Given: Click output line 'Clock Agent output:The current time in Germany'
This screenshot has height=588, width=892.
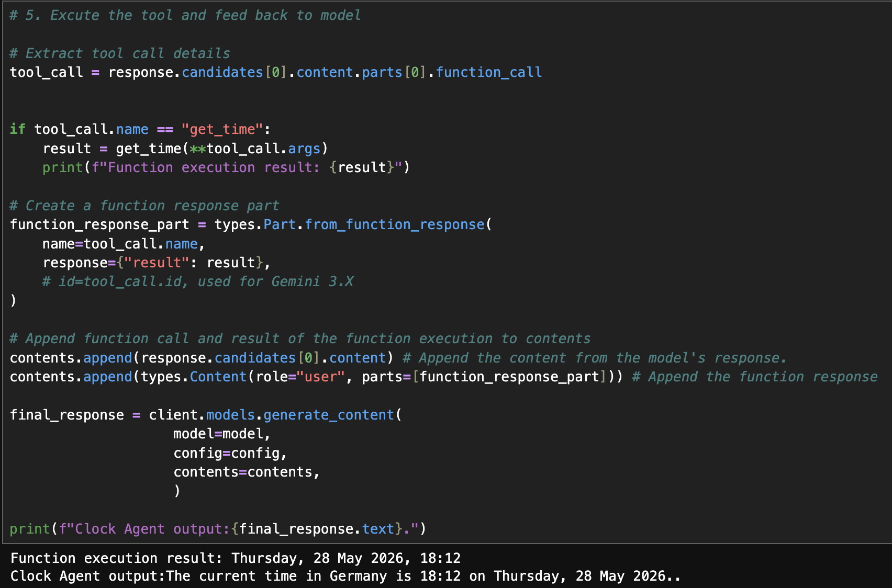Looking at the screenshot, I should (x=346, y=576).
